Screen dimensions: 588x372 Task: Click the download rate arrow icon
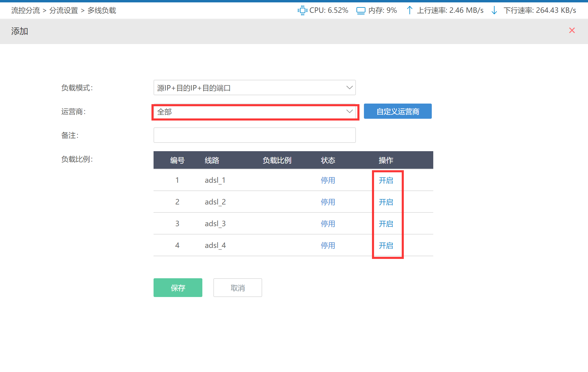494,10
